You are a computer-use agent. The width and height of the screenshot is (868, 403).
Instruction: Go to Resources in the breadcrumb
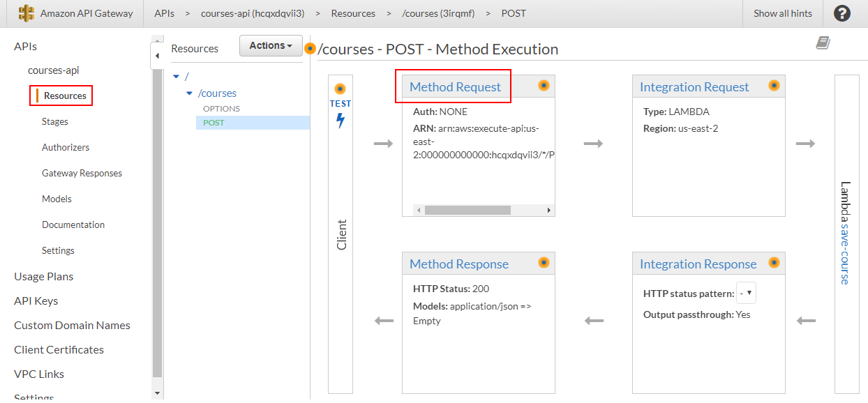[353, 13]
